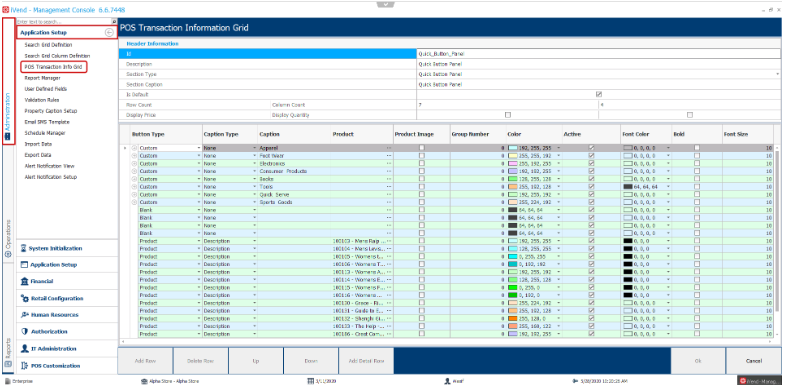Toggle the Is Default checkbox
The width and height of the screenshot is (791, 385).
[599, 94]
